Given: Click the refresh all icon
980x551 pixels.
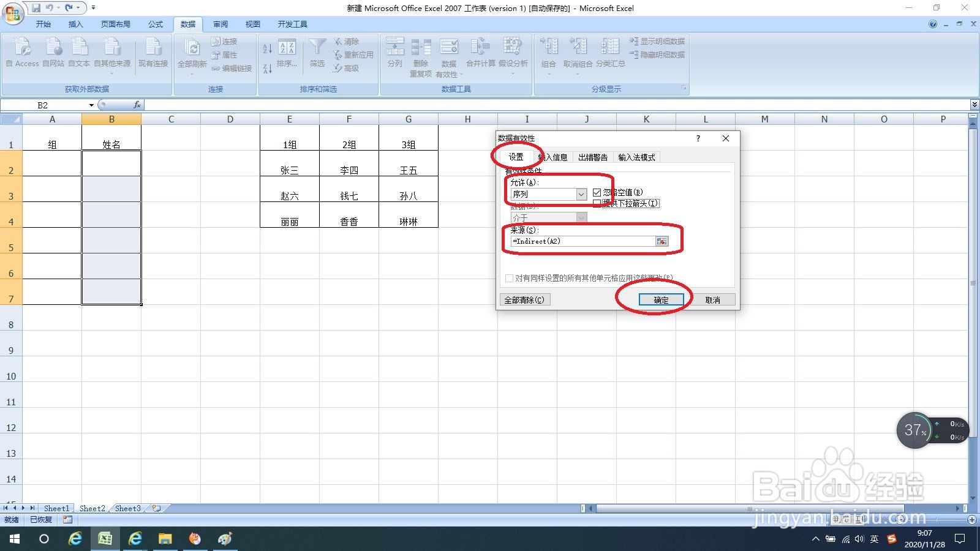Looking at the screenshot, I should pos(192,47).
